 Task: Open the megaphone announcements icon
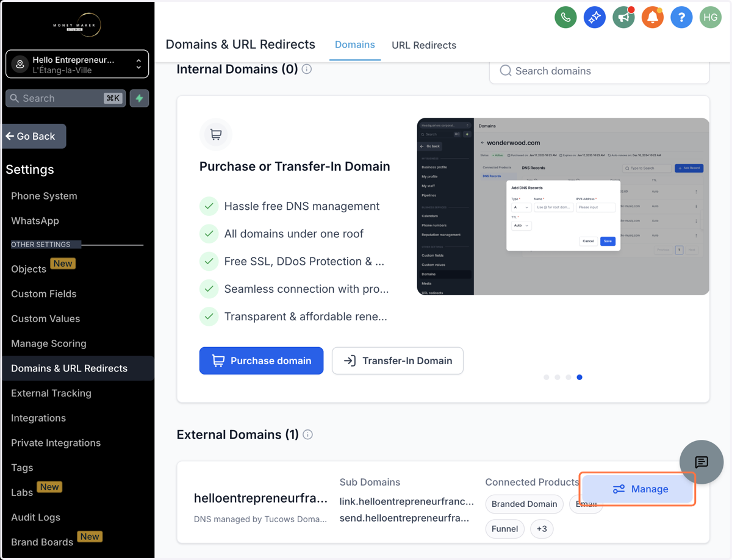click(x=623, y=17)
